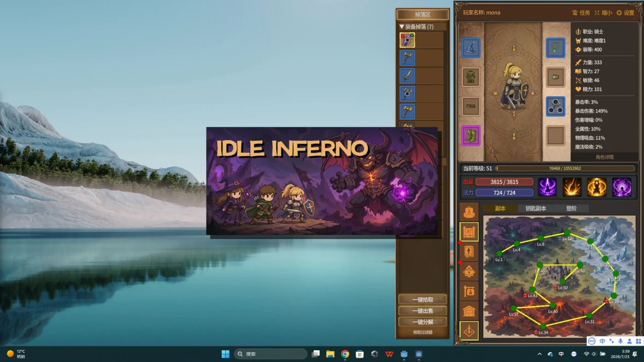
Task: Switch to the 钥匙副本 tab
Action: (x=536, y=208)
